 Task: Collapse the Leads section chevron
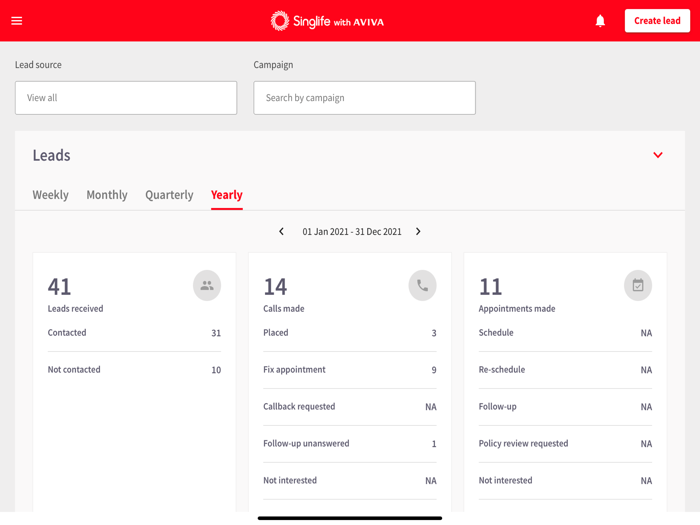tap(658, 155)
